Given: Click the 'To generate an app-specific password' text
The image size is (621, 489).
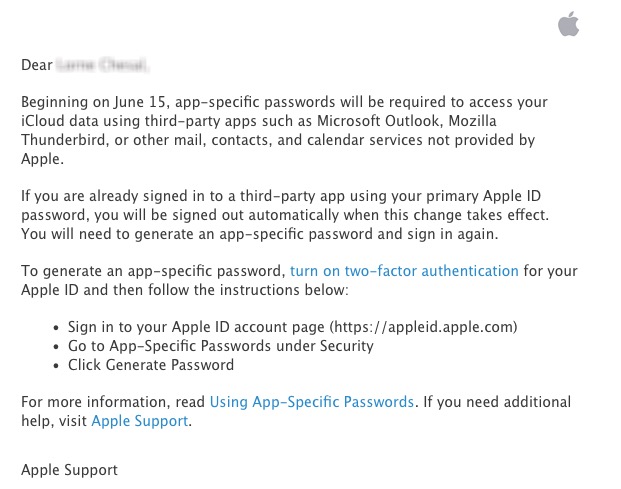Looking at the screenshot, I should coord(153,271).
